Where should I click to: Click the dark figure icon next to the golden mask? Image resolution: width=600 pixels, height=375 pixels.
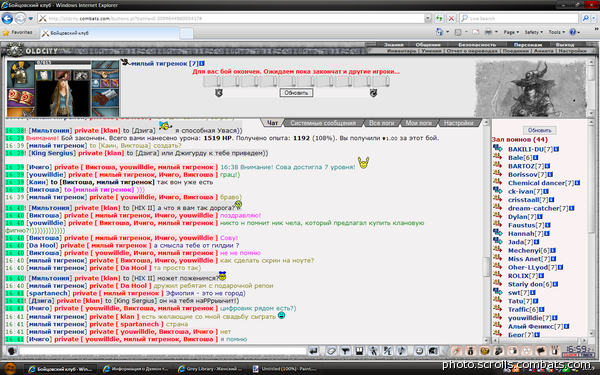tap(499, 351)
